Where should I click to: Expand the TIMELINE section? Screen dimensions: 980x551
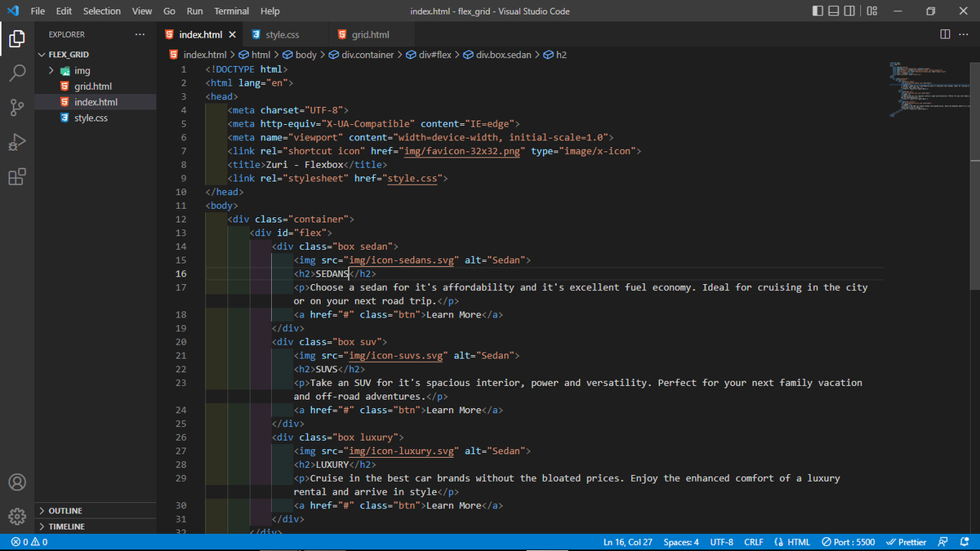(x=94, y=527)
